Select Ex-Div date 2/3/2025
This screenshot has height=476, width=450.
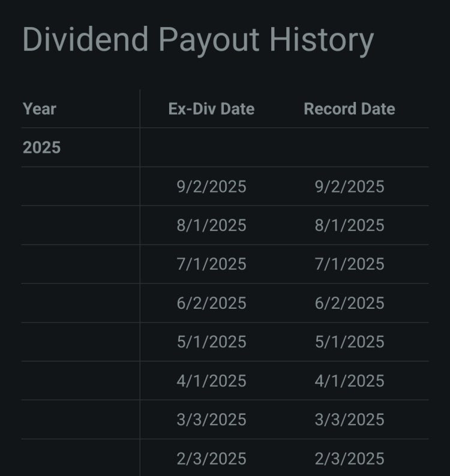coord(211,459)
